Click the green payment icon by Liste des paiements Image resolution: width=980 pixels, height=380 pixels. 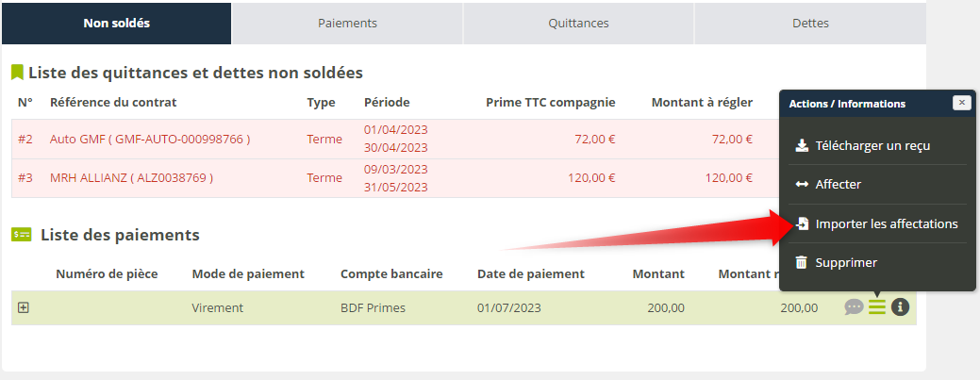[x=22, y=235]
